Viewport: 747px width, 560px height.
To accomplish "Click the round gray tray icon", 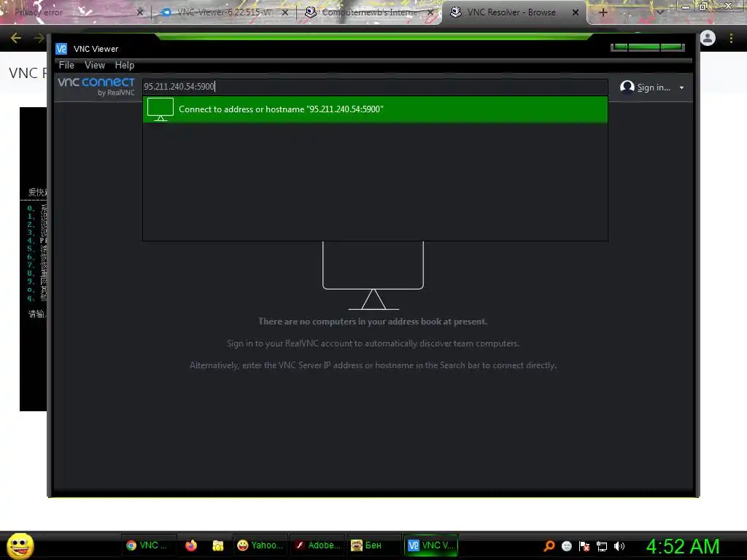I will point(566,546).
